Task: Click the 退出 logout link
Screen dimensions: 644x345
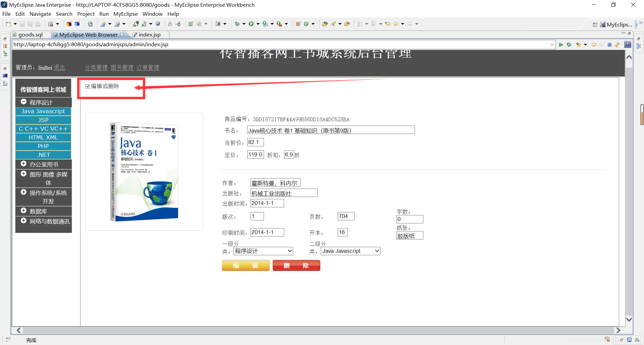Action: tap(59, 67)
